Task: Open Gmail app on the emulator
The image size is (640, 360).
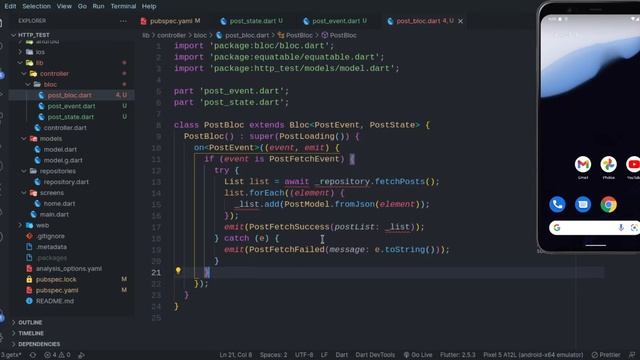Action: 583,164
